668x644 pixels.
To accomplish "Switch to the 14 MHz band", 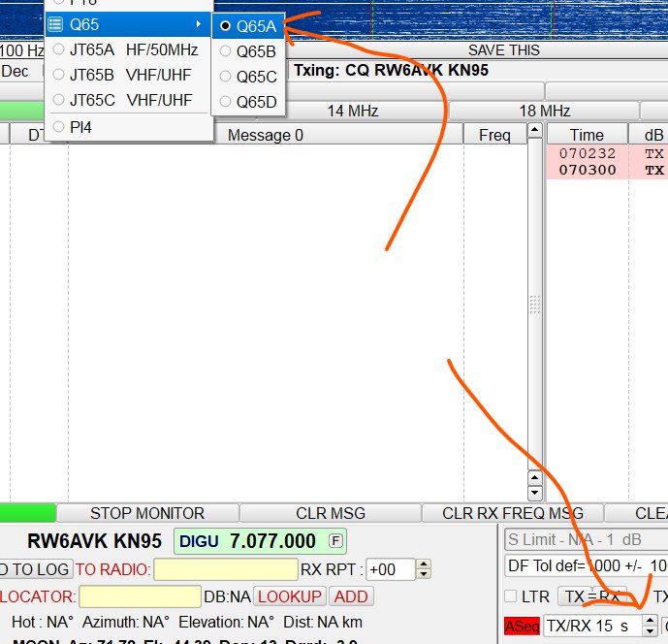I will pos(351,111).
